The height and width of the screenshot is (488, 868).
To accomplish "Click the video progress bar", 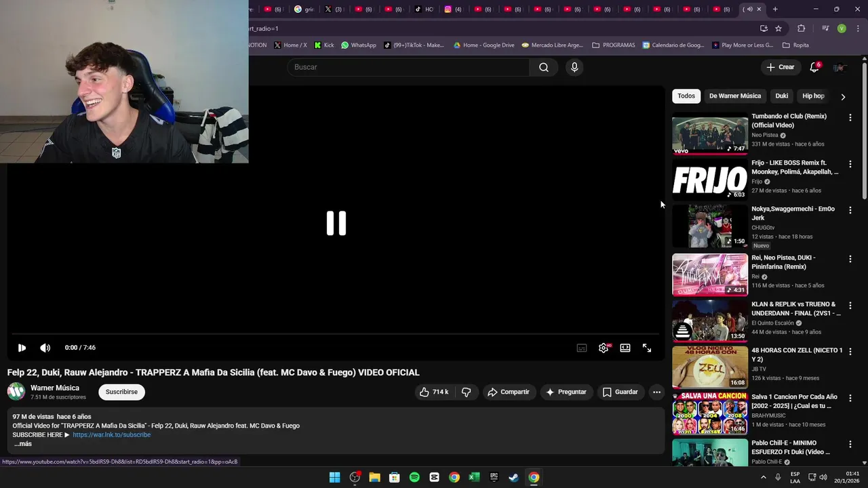I will (336, 333).
